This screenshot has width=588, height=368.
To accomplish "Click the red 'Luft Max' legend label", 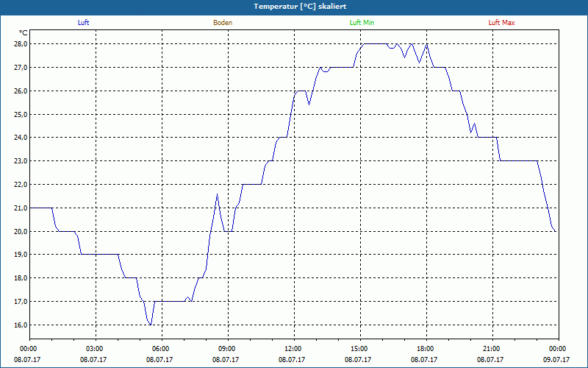I will (501, 23).
